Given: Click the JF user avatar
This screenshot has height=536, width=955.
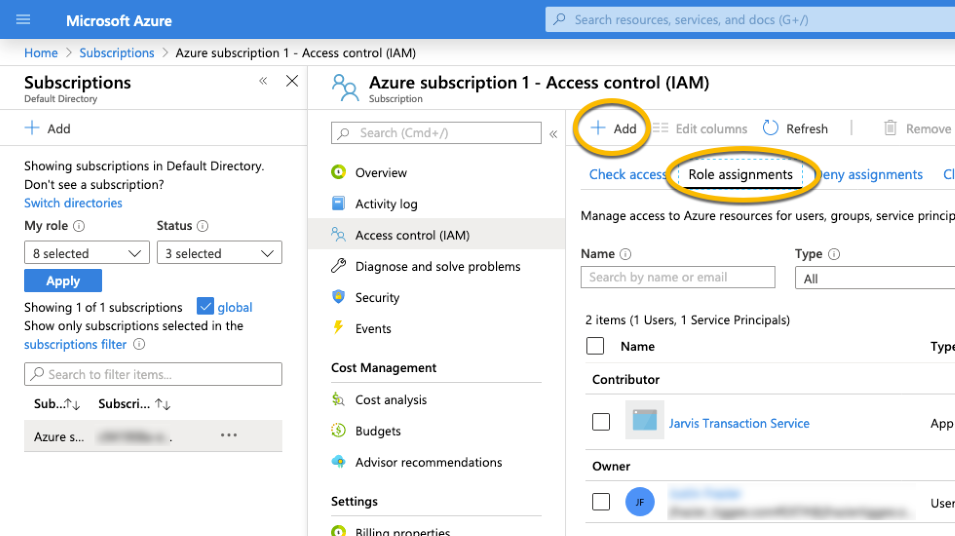Looking at the screenshot, I should point(640,502).
